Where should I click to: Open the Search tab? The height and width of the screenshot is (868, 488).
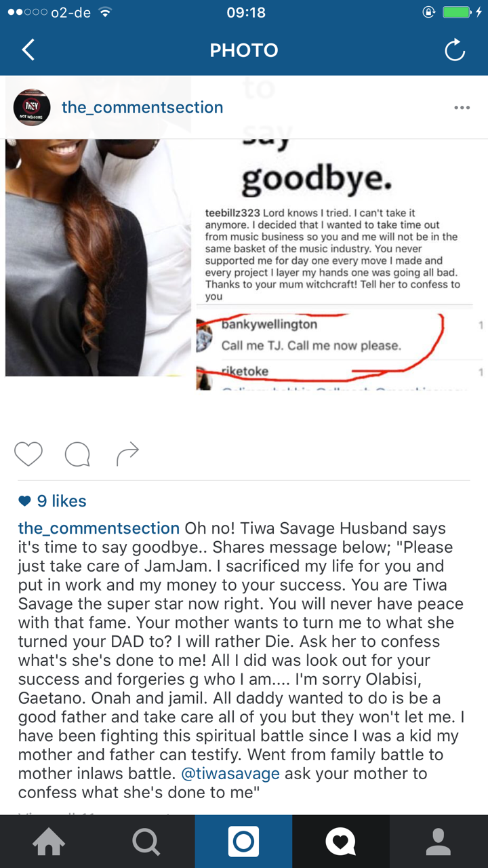(146, 842)
